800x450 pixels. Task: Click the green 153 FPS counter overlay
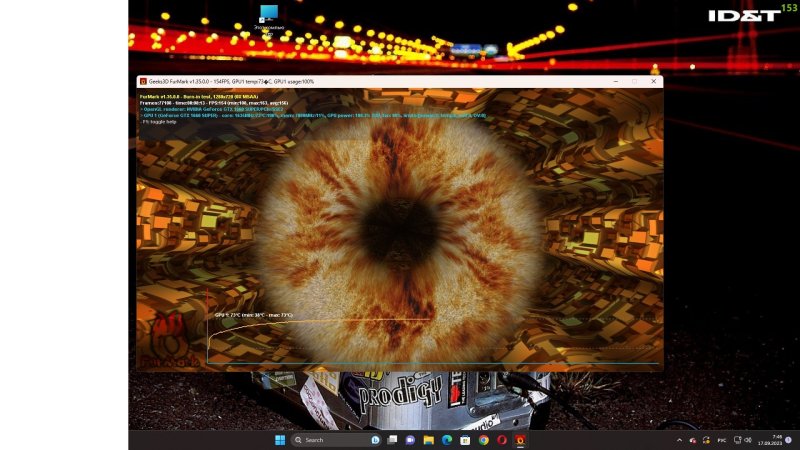tap(789, 8)
